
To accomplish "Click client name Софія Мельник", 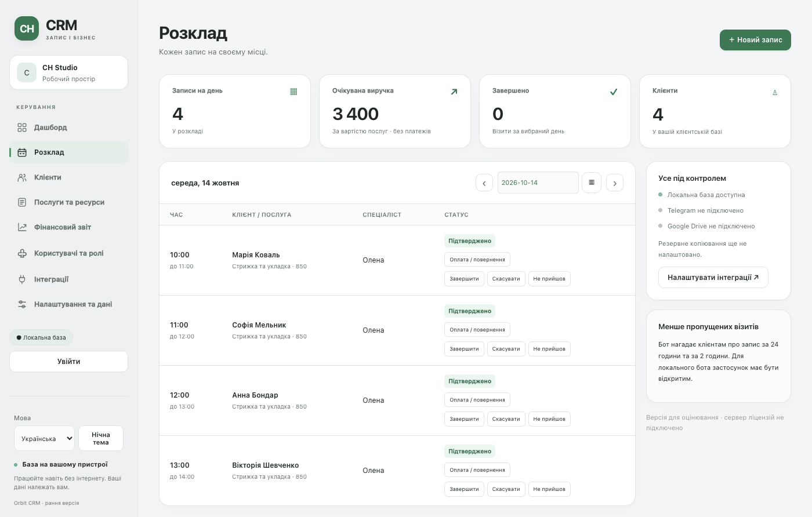I will [259, 325].
